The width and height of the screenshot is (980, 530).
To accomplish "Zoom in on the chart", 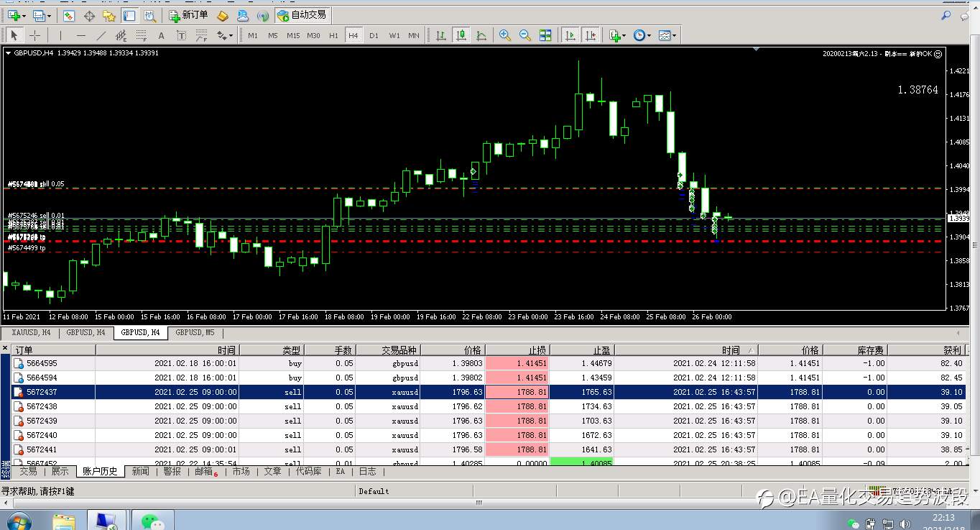I will point(505,35).
